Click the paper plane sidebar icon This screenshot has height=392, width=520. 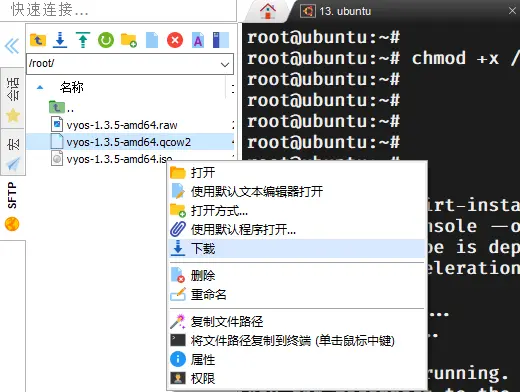[13, 164]
